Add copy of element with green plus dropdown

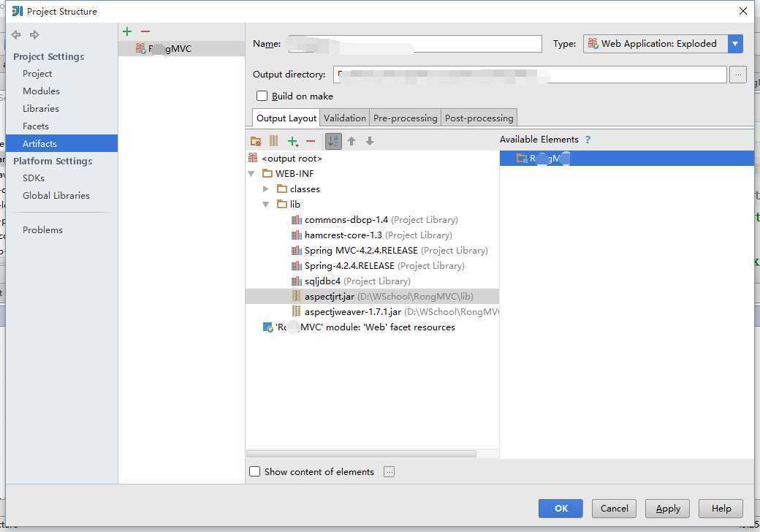293,141
